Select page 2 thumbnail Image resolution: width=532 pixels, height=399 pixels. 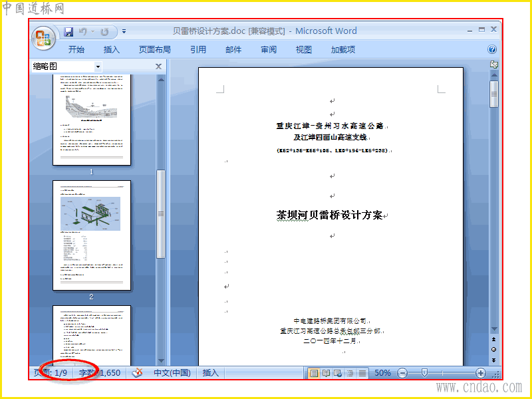point(92,235)
